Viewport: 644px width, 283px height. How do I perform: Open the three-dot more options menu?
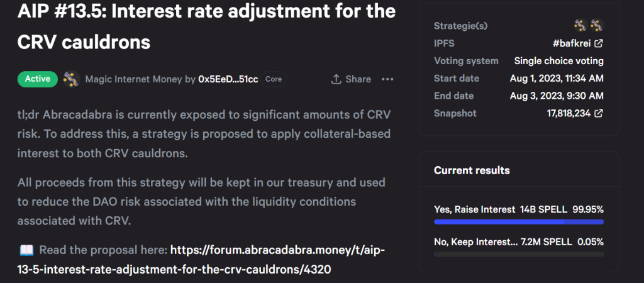point(387,79)
